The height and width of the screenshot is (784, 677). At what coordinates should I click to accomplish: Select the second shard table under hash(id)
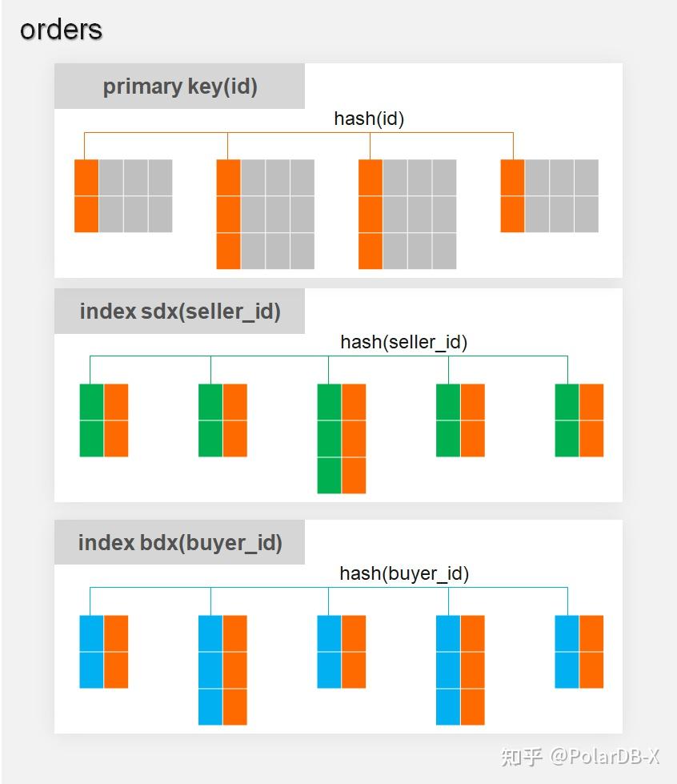click(x=265, y=214)
